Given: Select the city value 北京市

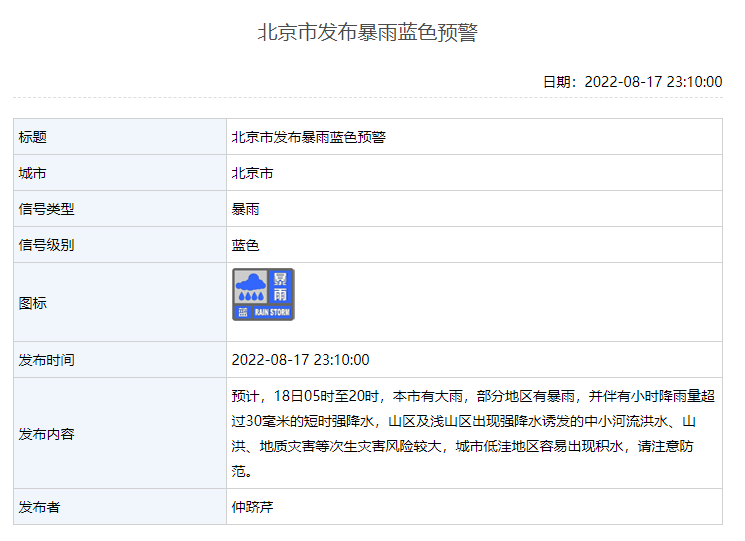Looking at the screenshot, I should (252, 173).
